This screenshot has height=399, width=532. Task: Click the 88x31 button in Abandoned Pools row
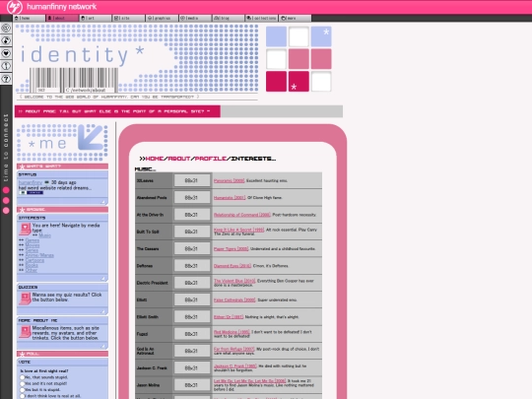(192, 197)
